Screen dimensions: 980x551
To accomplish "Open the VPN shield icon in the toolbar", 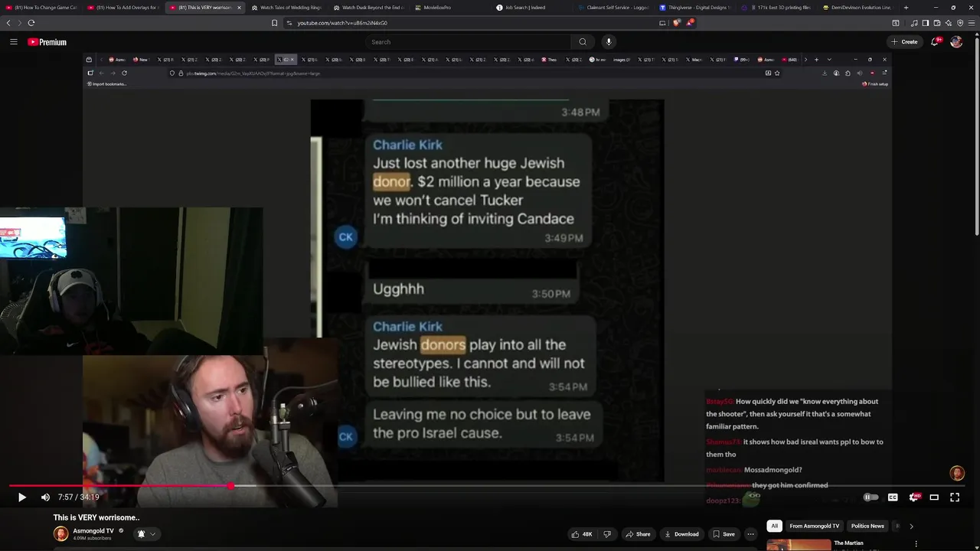I will pos(960,23).
